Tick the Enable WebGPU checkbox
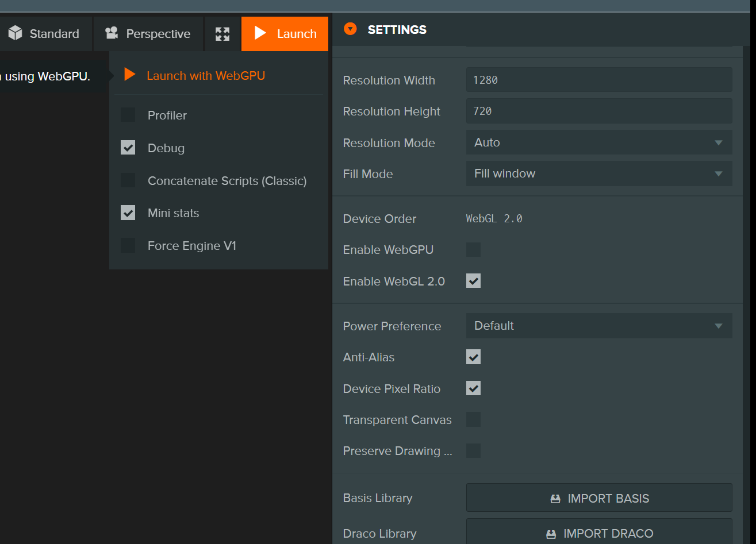Screen dimensions: 756x544 tap(473, 249)
